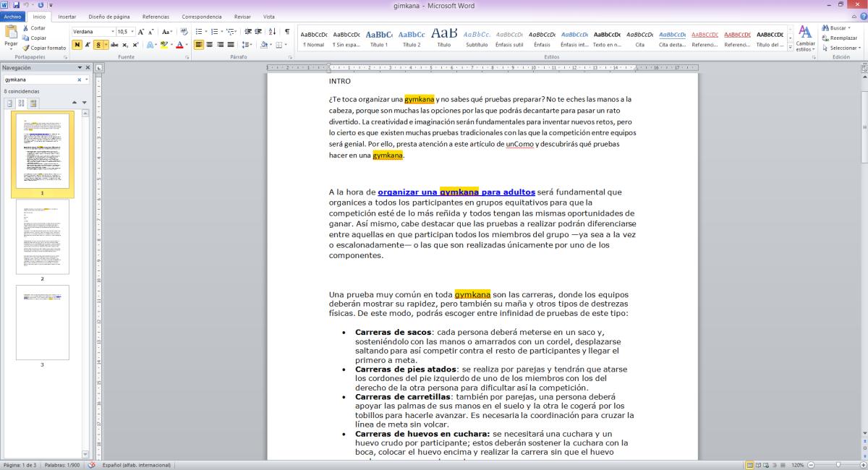Screen dimensions: 868x470
Task: Select the Cortar scissors icon
Action: 25,29
